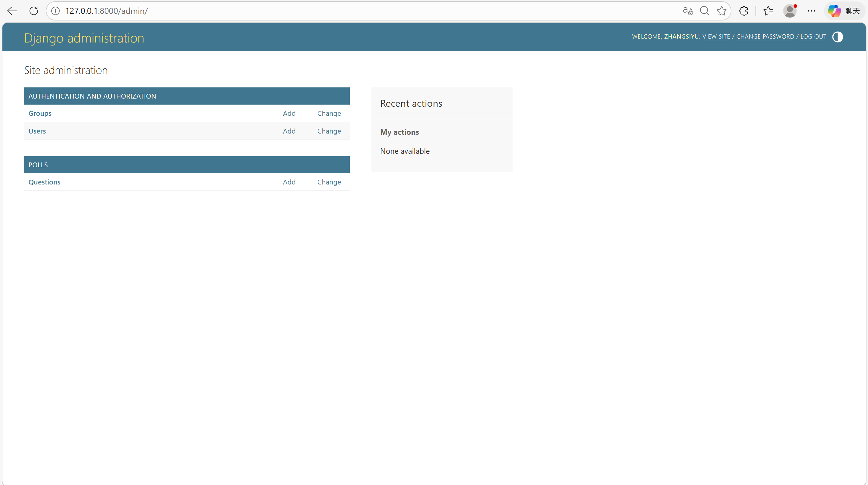Click the Change Password link

tap(765, 36)
